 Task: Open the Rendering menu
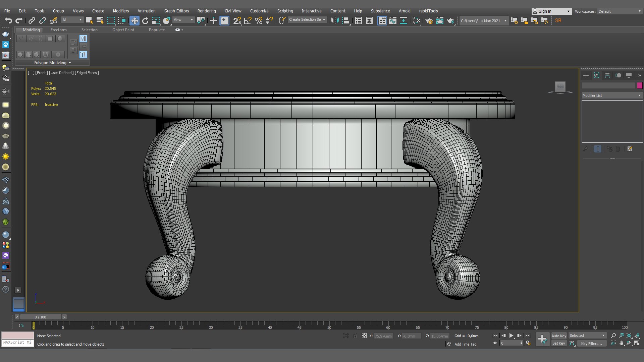206,11
